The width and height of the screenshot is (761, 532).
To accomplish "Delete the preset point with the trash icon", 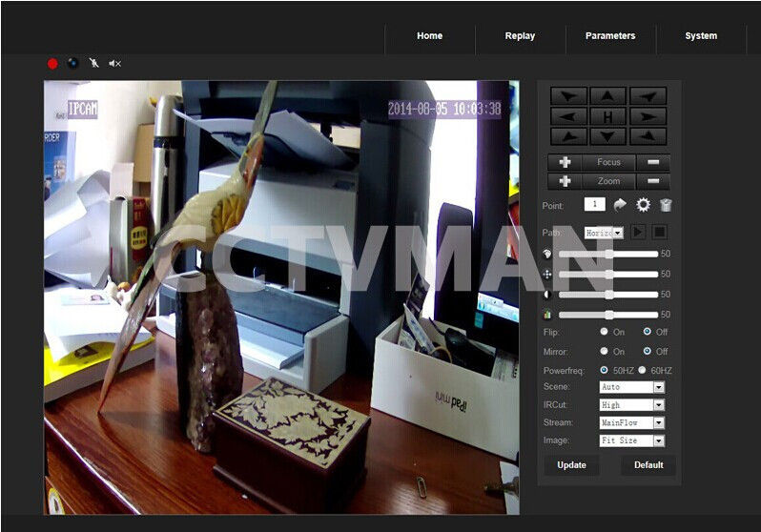I will coord(666,205).
